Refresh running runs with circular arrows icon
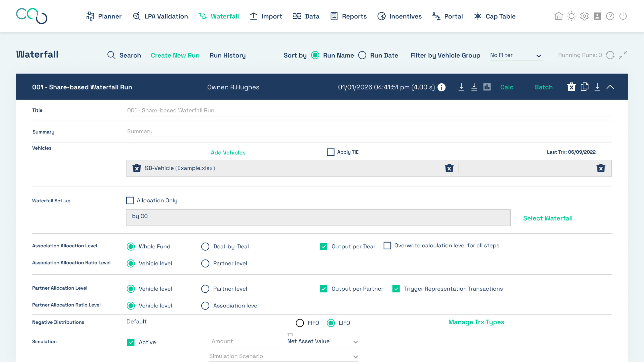This screenshot has height=362, width=644. coord(610,55)
